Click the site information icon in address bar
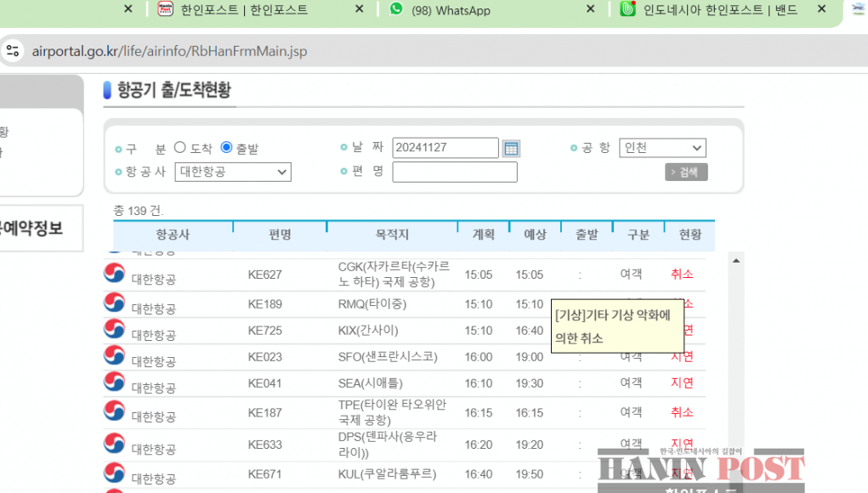 pos(13,51)
